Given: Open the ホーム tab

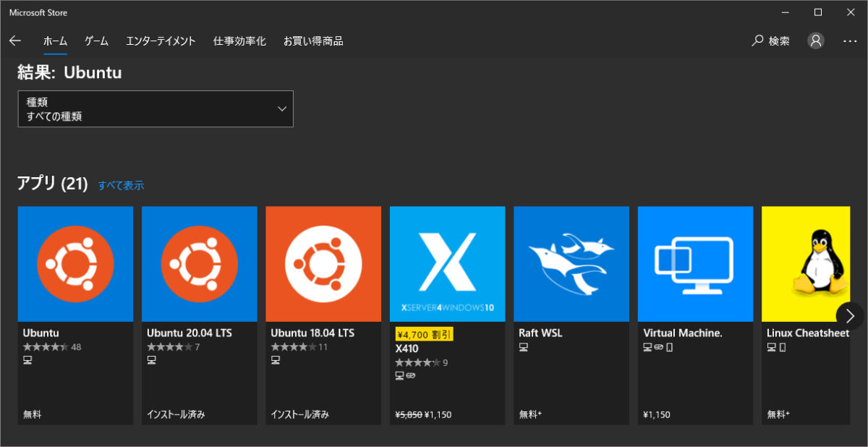Looking at the screenshot, I should click(55, 41).
